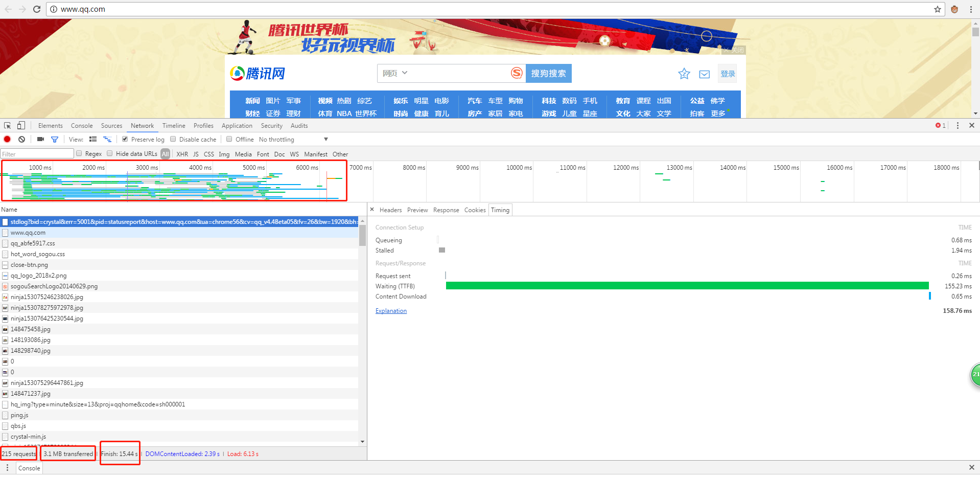The width and height of the screenshot is (980, 477).
Task: Open console drawer three-dot menu
Action: (7, 468)
